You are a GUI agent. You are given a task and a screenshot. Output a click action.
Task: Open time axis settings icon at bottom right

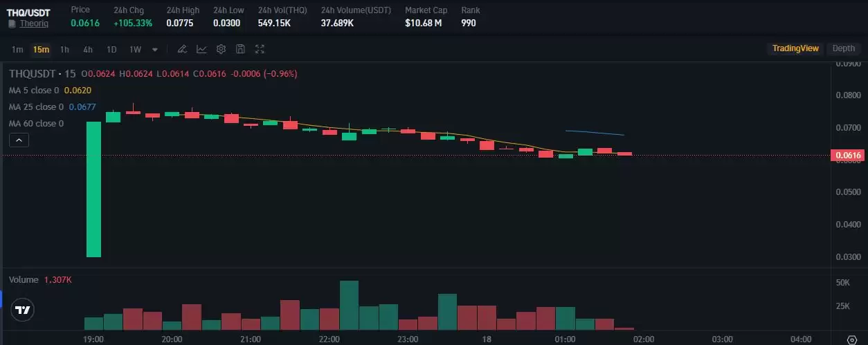tap(851, 339)
